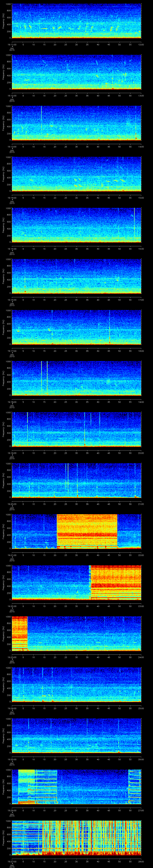Select the 19:15:00 start time label
153x868 pixels.
(12, 248)
